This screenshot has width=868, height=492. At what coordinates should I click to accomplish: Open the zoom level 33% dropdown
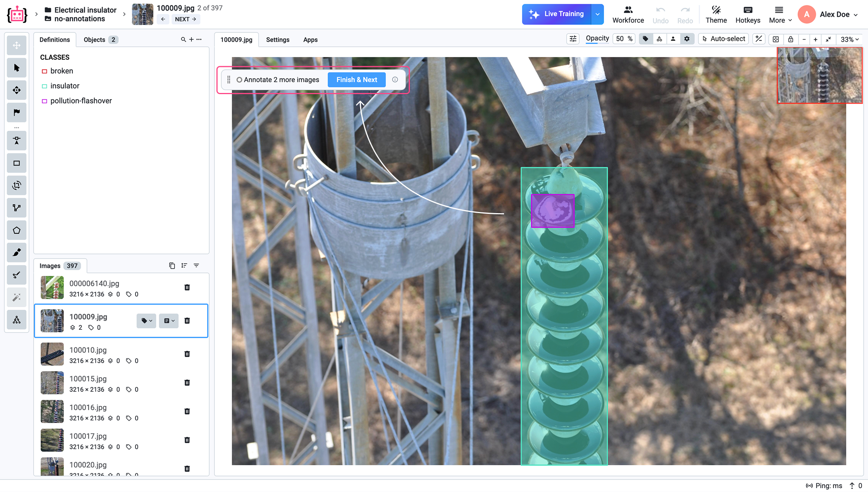849,39
